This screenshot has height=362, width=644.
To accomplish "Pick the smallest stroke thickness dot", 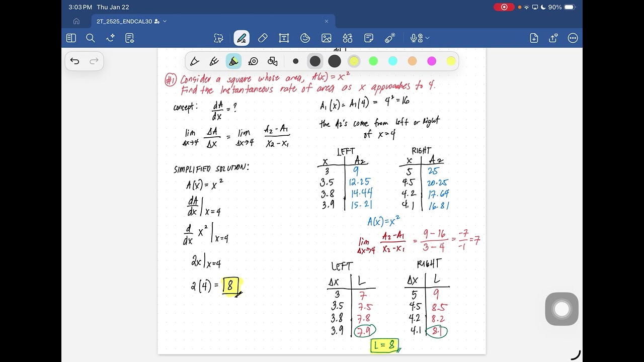I will coord(295,61).
